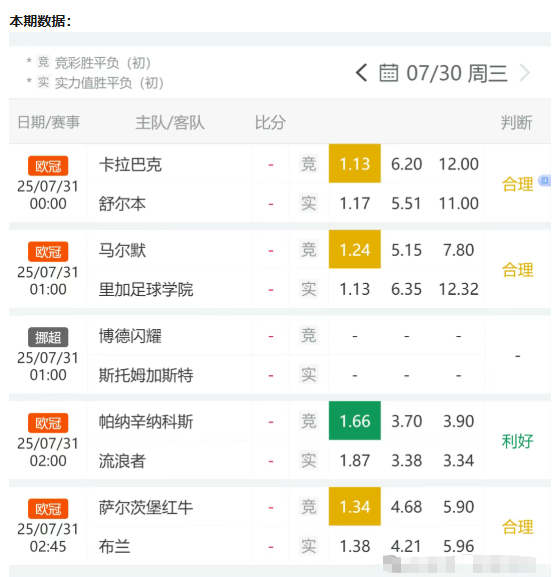The image size is (560, 577).
Task: Click the gray 挪超 league tag
Action: tap(48, 337)
